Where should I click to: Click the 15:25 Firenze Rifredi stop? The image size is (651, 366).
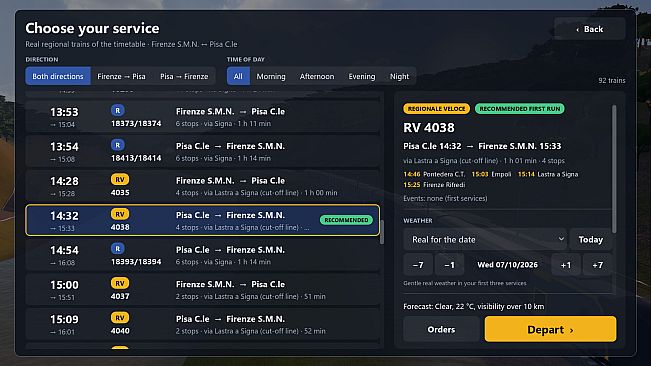click(434, 185)
